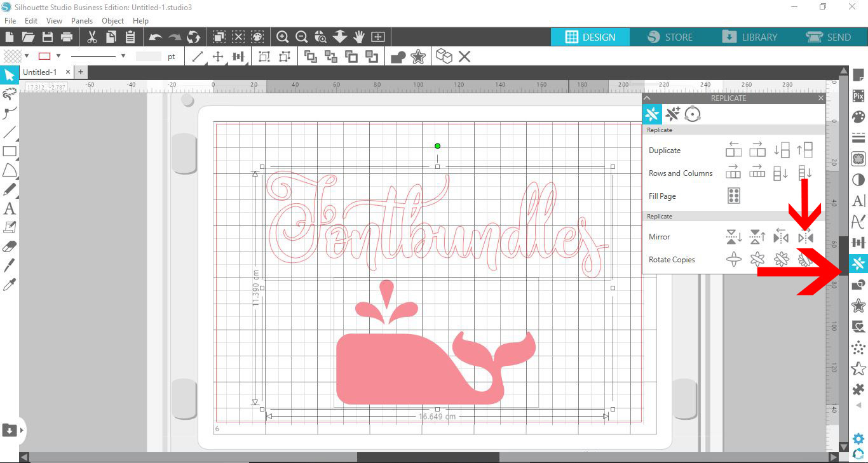
Task: Collapse the right sidebar panel arrow
Action: (858, 405)
